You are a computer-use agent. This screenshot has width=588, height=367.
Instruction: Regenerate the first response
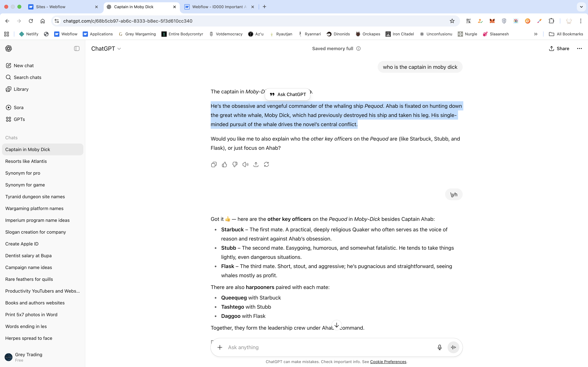(266, 164)
